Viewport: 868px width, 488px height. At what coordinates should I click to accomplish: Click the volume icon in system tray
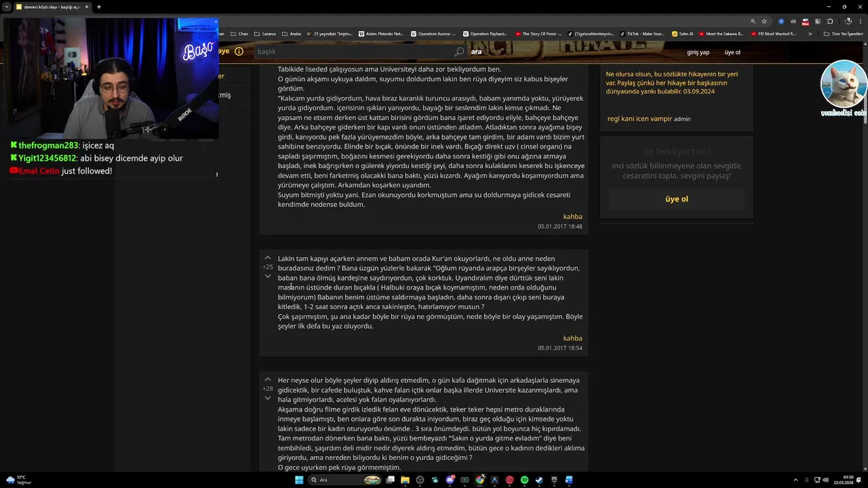tap(825, 480)
